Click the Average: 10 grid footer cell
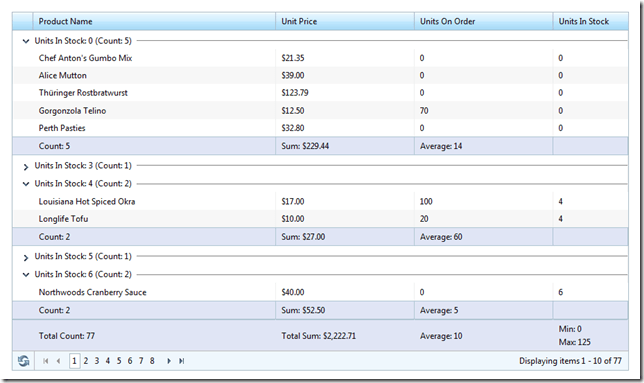 (483, 336)
